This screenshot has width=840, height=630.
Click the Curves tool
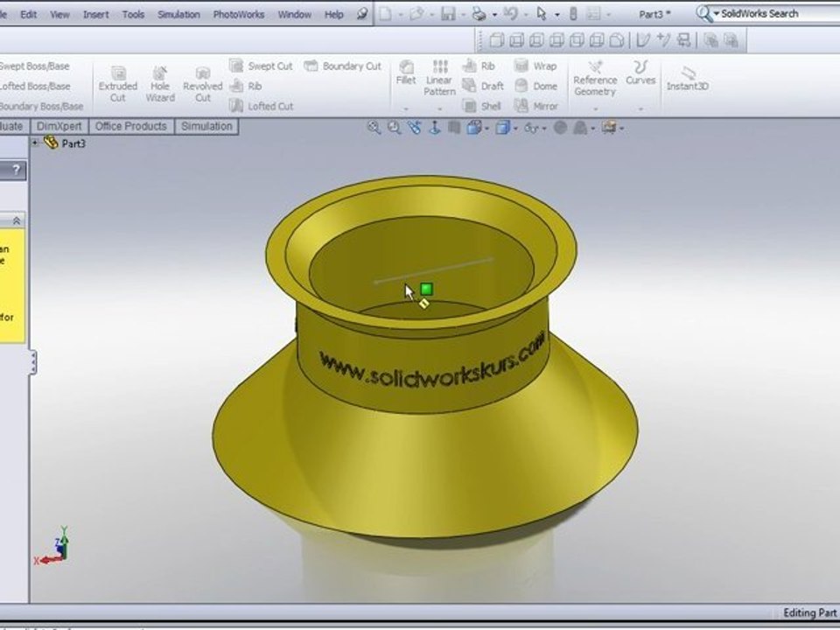pyautogui.click(x=640, y=73)
